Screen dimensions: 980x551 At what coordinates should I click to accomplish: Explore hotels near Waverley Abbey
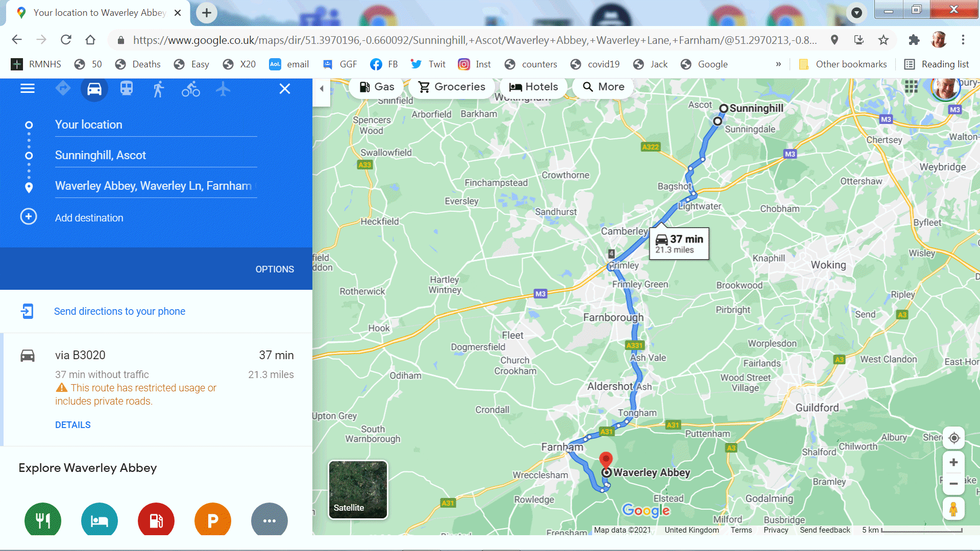[100, 519]
